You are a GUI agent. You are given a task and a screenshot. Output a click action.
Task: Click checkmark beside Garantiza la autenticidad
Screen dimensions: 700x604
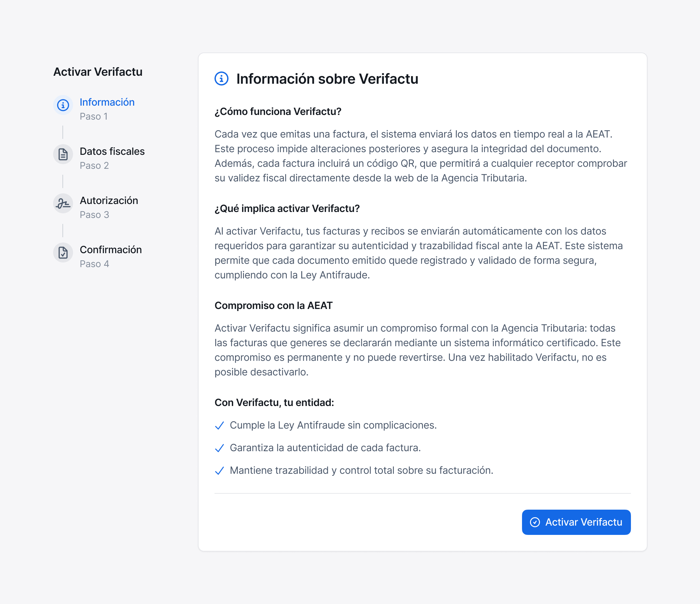coord(219,448)
